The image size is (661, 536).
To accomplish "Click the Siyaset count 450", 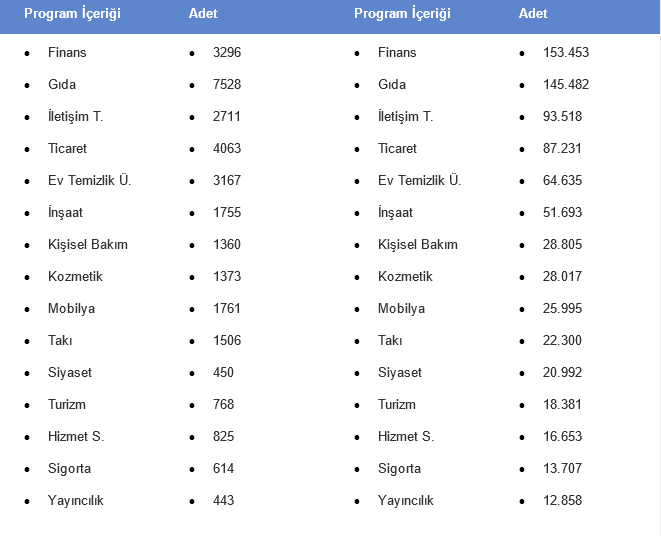I will [223, 372].
